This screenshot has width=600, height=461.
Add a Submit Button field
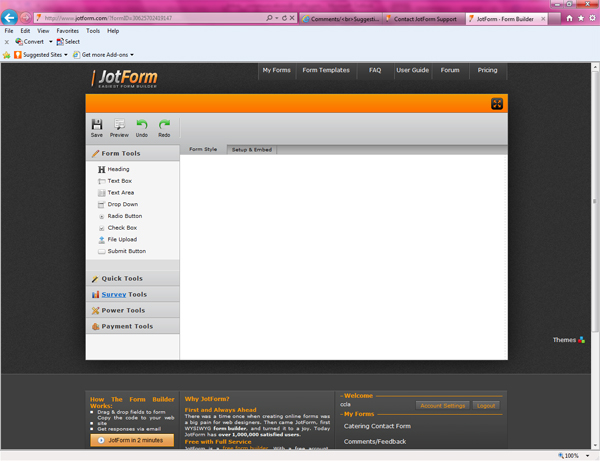pos(122,251)
